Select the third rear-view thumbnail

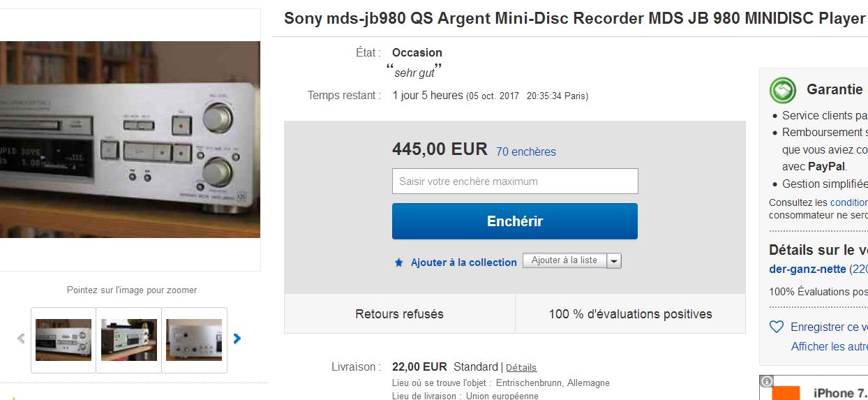tap(195, 340)
